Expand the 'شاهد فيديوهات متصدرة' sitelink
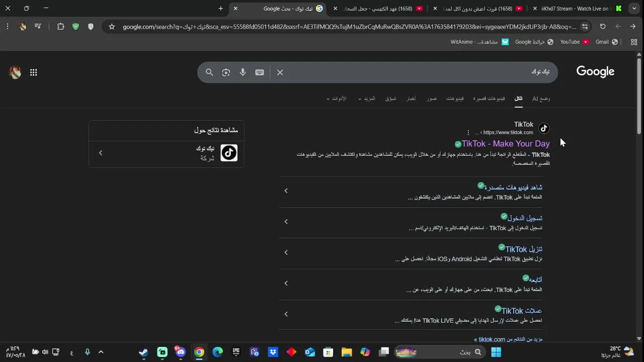644x362 pixels. tap(286, 191)
